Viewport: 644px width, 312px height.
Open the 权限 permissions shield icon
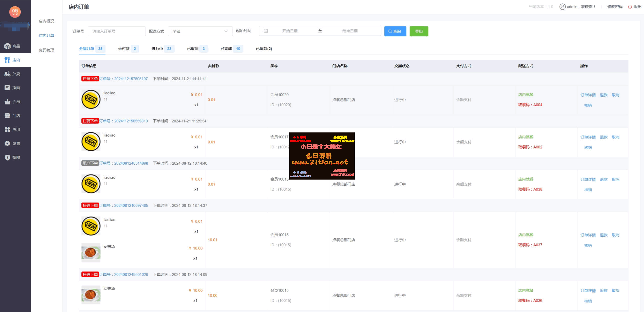[7, 157]
